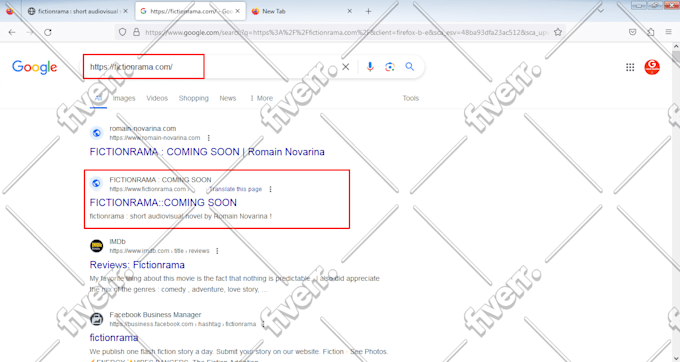Select the News search filter

(x=228, y=98)
